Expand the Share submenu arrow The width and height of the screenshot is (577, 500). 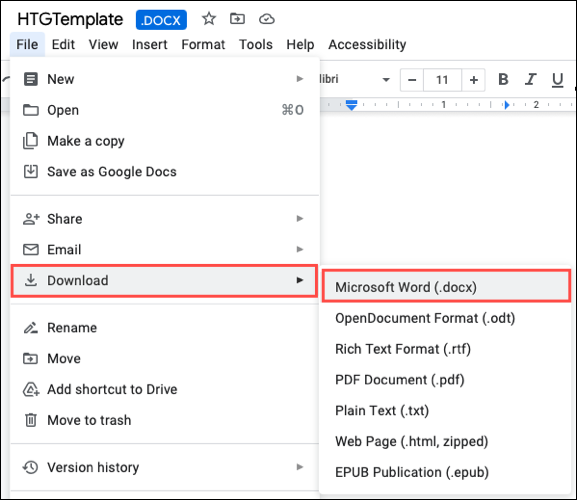coord(300,219)
